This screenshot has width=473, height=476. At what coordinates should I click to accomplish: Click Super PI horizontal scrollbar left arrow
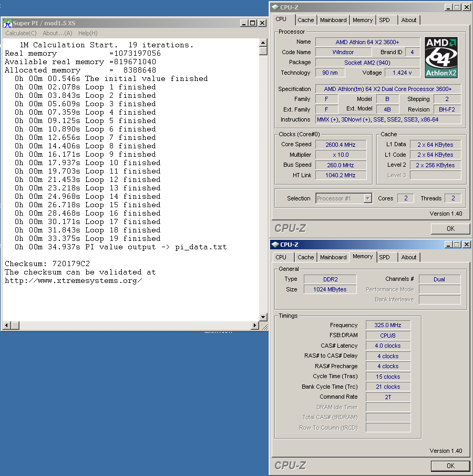6,326
